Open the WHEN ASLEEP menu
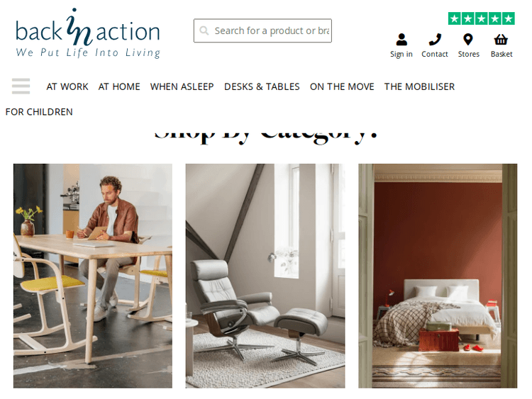 (x=182, y=86)
